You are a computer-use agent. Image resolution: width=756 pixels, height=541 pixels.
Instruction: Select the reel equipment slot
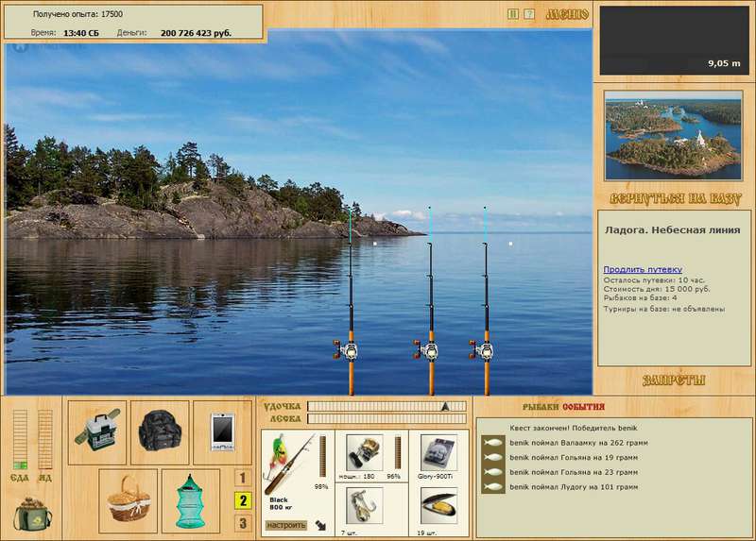(x=365, y=452)
